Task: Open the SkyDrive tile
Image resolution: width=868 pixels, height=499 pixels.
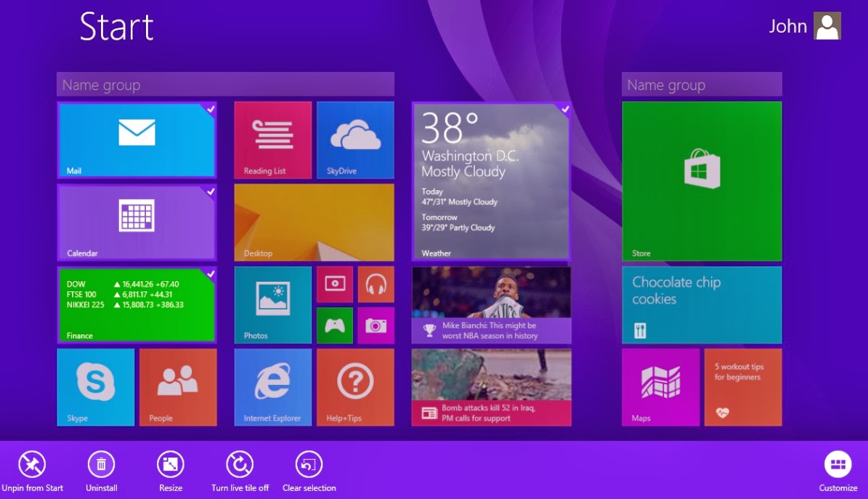Action: coord(355,139)
